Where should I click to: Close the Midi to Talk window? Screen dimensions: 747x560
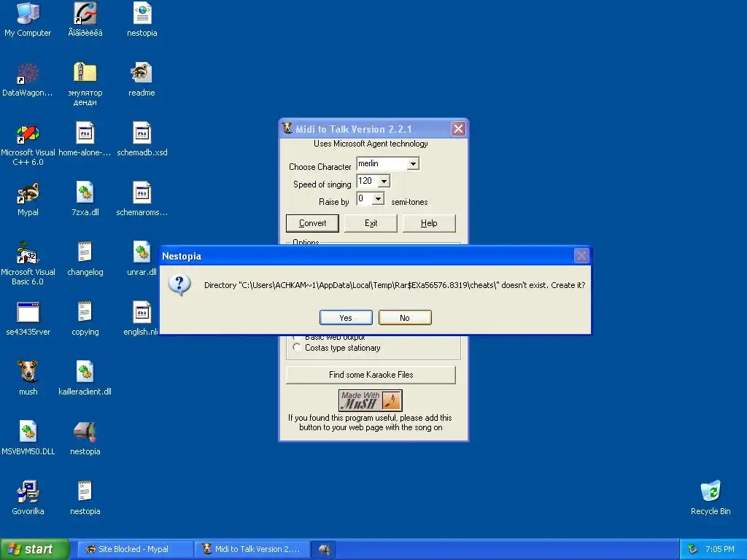[x=458, y=128]
